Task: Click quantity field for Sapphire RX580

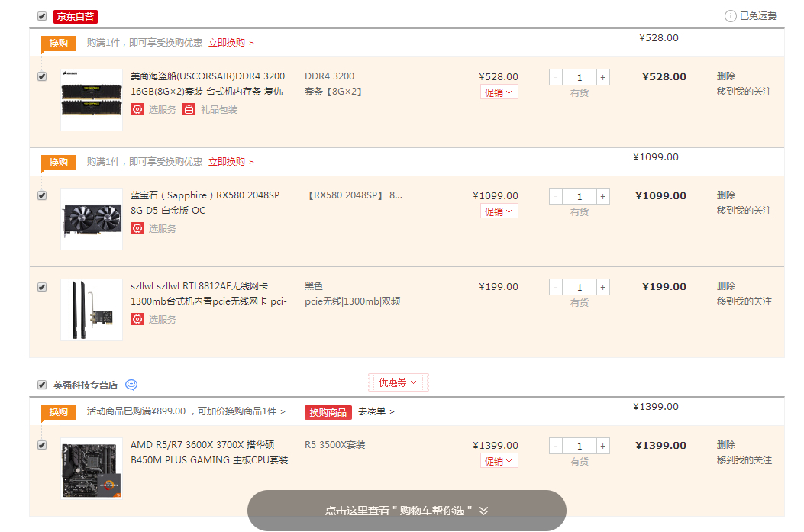Action: (x=580, y=196)
